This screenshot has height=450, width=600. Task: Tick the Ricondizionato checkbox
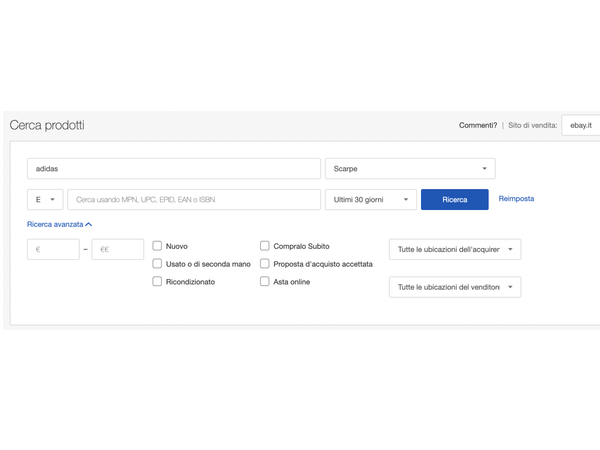157,281
